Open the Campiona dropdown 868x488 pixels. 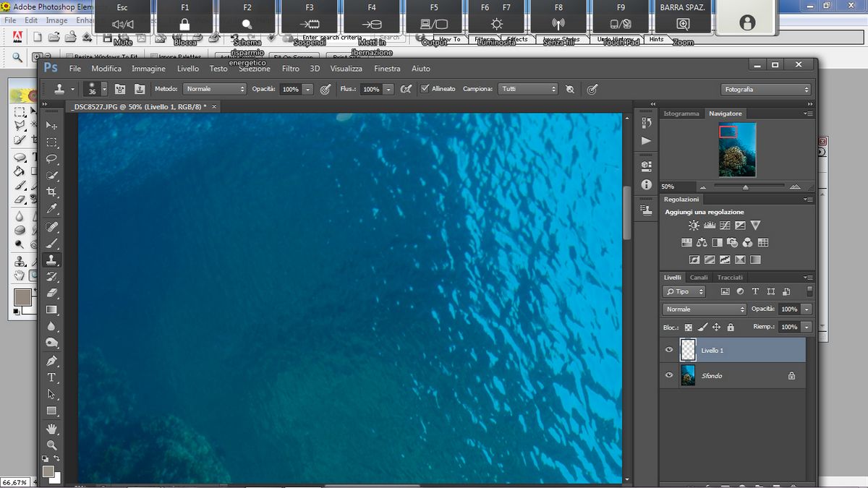coord(528,89)
